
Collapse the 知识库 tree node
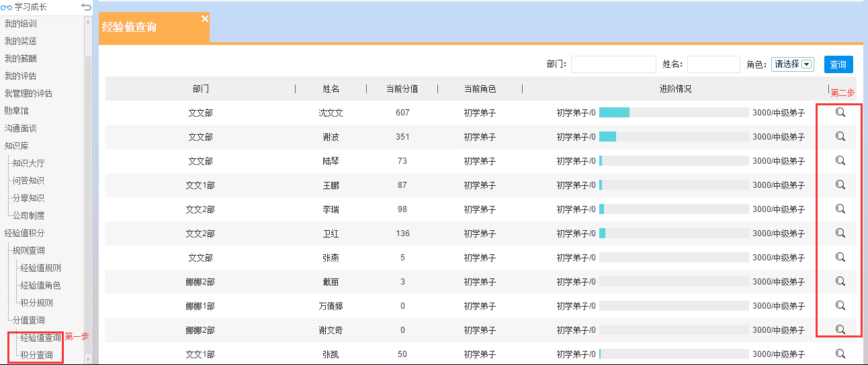pos(17,146)
